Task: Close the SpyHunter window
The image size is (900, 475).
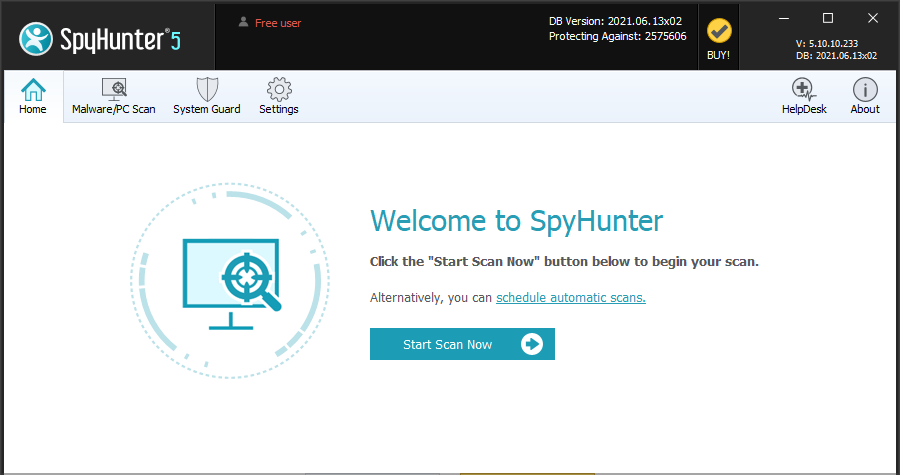Action: click(872, 18)
